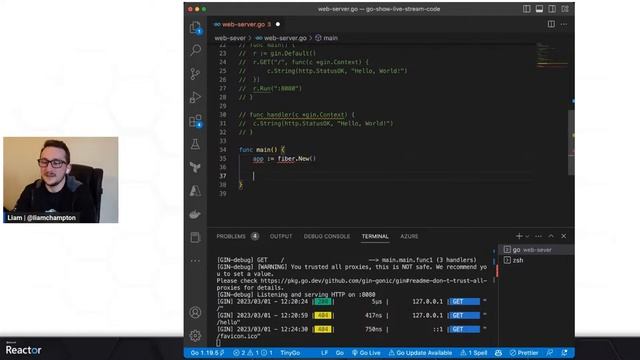Open Customize Layout options
Screen dimensions: 640x360
tap(565, 9)
